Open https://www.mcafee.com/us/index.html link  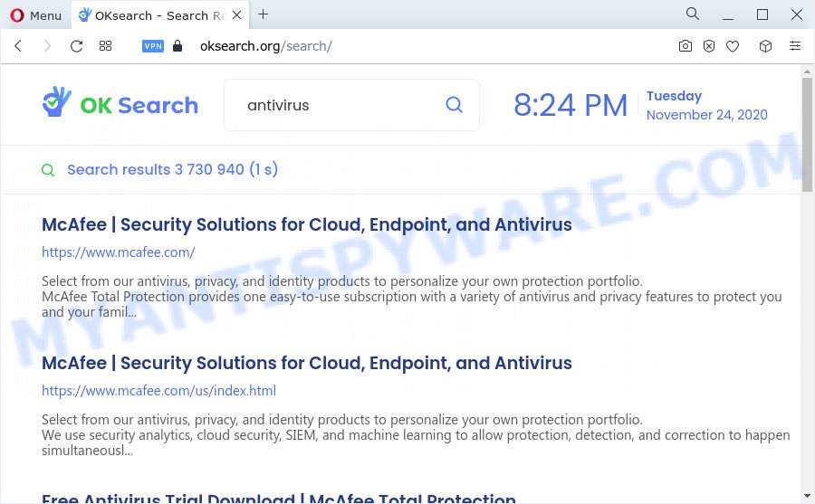coord(159,391)
